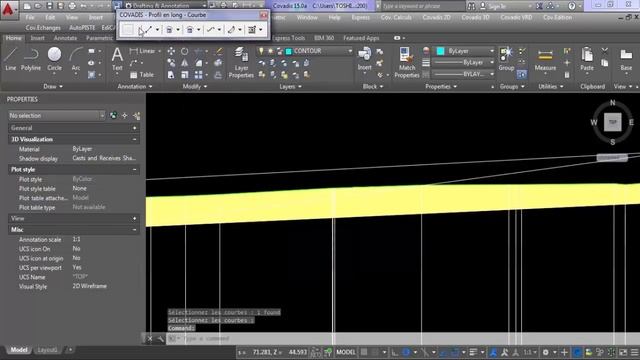Expand the General properties section
640x360 pixels.
click(x=134, y=128)
